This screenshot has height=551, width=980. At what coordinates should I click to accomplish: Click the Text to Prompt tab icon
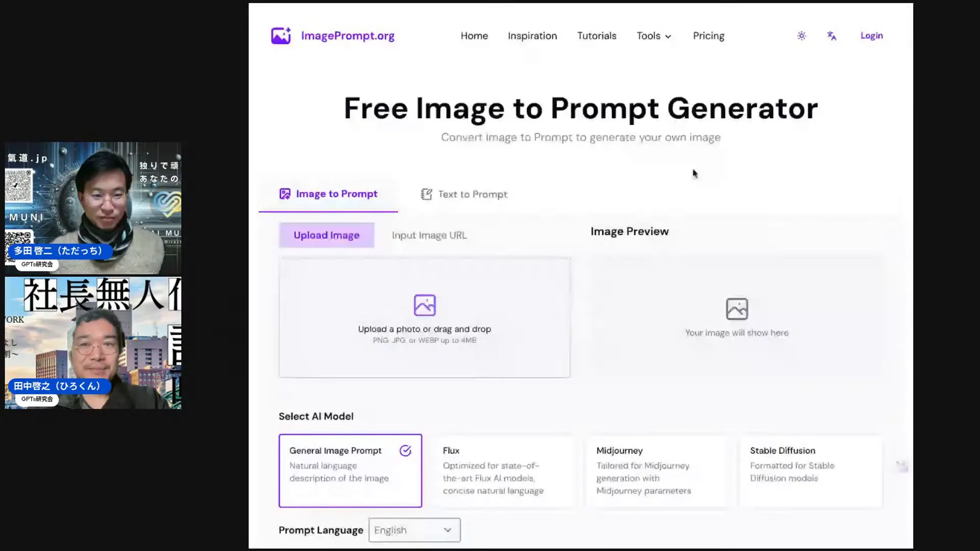click(427, 194)
